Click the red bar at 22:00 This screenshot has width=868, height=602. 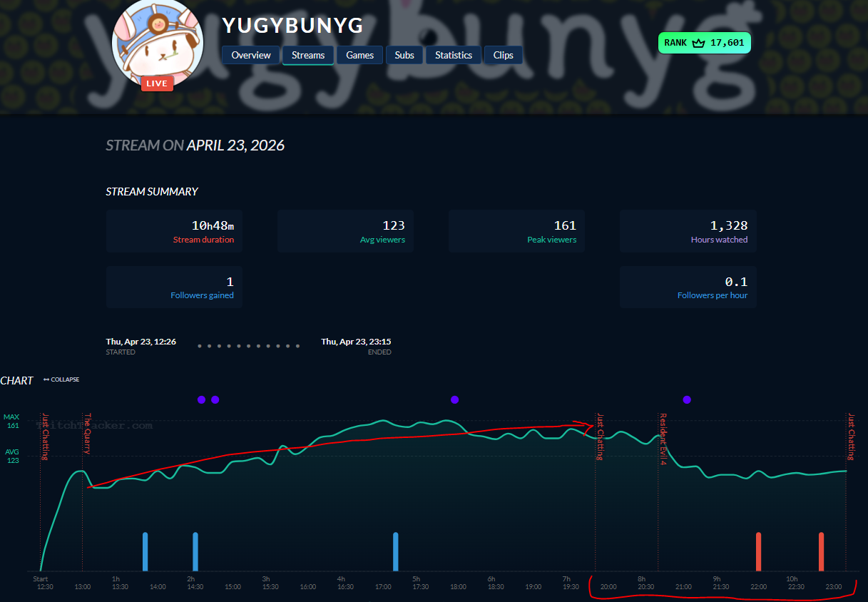758,551
